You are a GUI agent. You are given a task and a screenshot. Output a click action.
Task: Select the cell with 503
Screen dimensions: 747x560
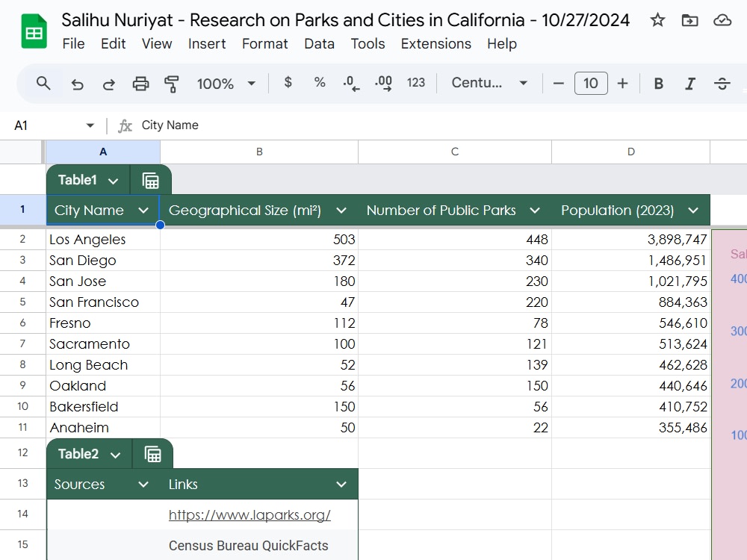(259, 240)
